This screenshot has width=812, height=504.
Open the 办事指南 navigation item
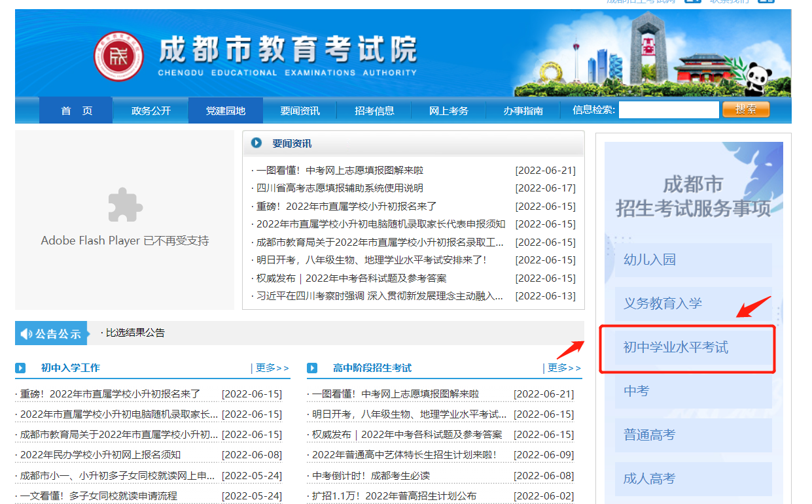click(x=523, y=110)
